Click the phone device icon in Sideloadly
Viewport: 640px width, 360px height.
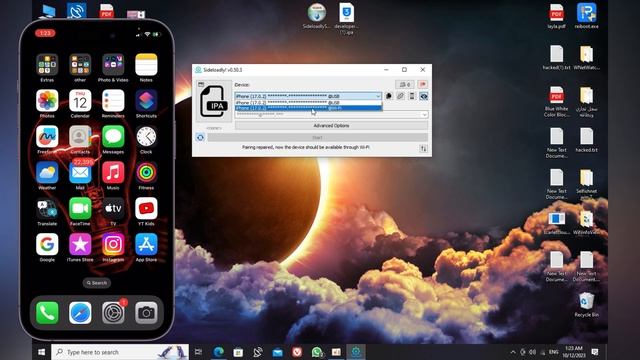[x=412, y=96]
